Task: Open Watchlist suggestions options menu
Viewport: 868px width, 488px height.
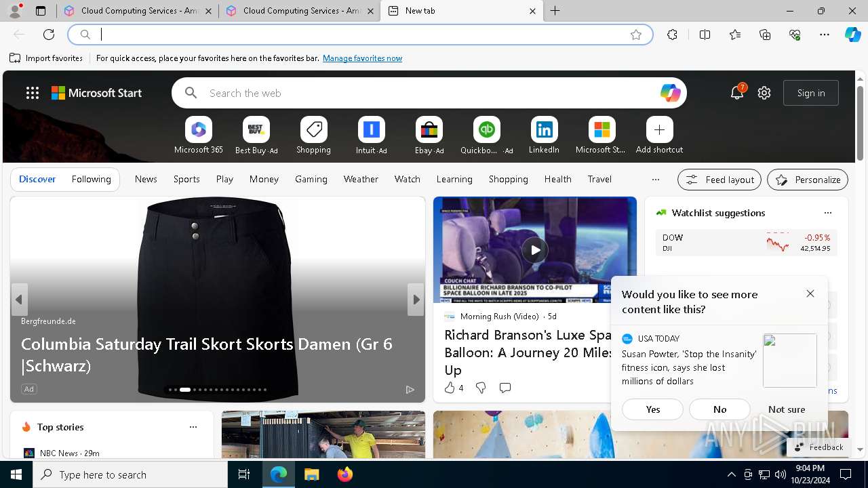Action: click(x=828, y=213)
